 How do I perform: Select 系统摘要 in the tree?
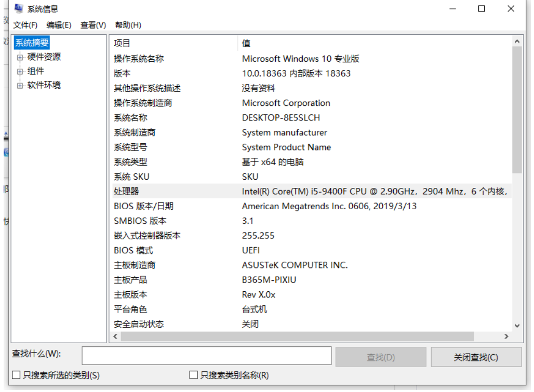click(32, 43)
